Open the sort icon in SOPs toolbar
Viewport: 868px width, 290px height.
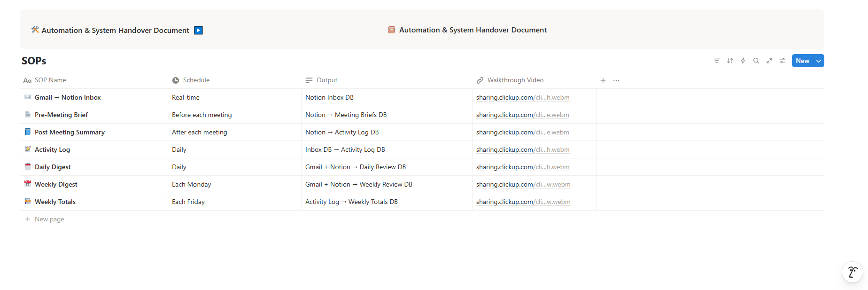tap(730, 61)
